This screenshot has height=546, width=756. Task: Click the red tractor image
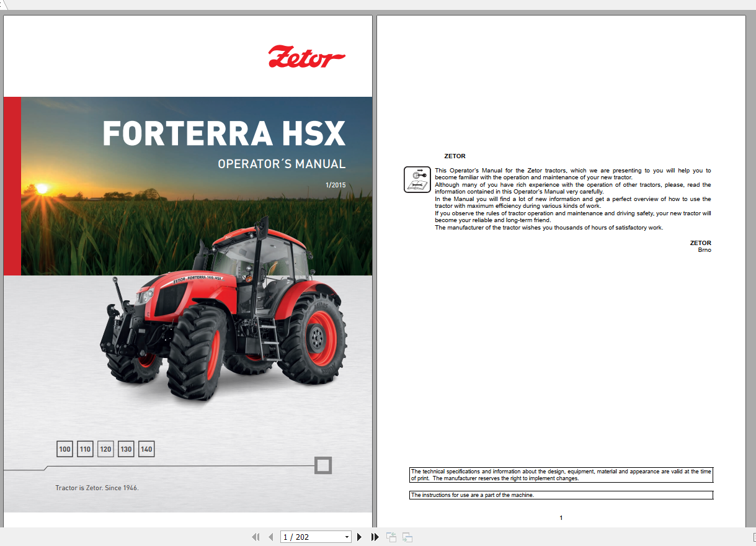point(224,308)
